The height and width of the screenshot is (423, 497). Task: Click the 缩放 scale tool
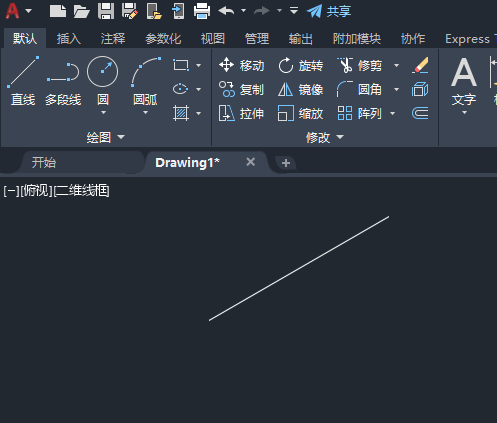300,114
